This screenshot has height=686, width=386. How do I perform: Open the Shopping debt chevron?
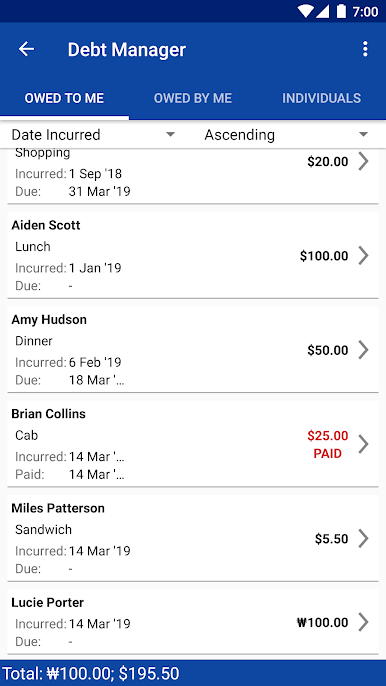[x=363, y=161]
